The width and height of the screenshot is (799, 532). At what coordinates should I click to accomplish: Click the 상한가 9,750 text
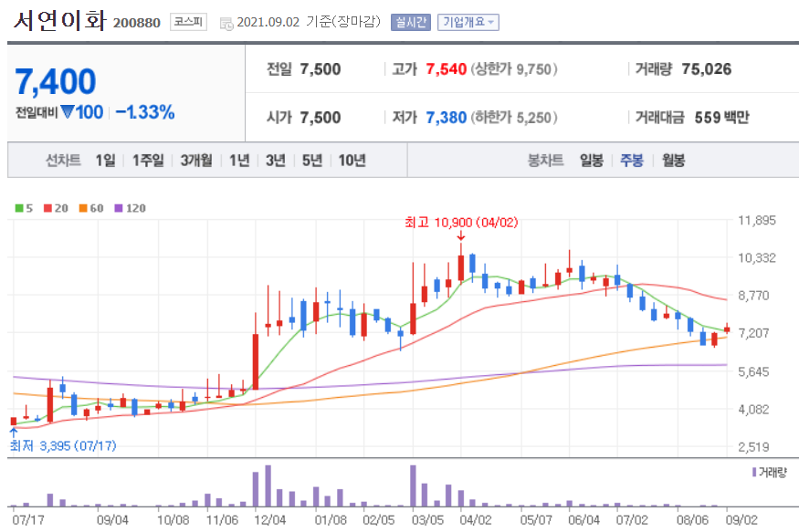tap(513, 69)
